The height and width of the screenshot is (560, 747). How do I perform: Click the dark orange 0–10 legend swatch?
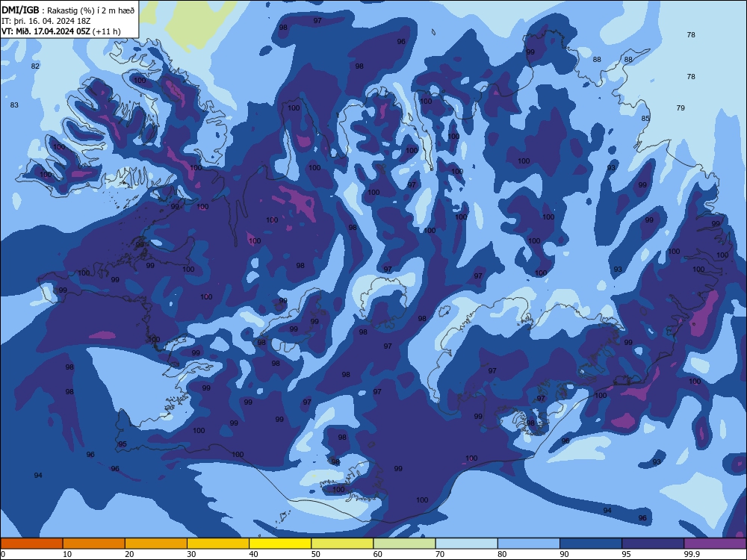(x=31, y=544)
